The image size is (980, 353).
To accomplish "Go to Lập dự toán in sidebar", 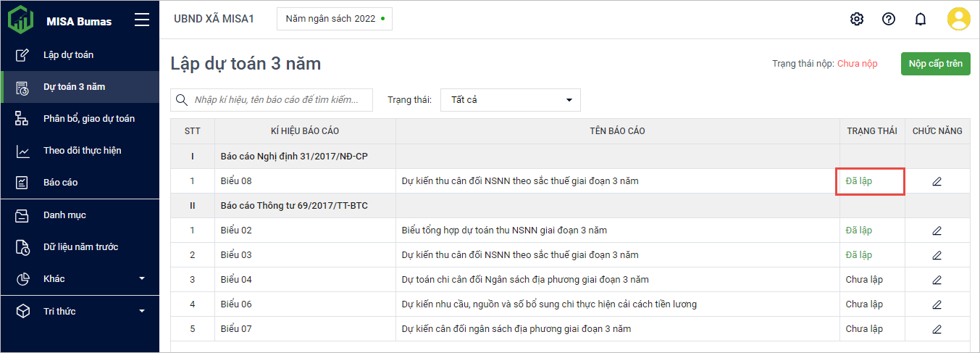I will click(68, 55).
